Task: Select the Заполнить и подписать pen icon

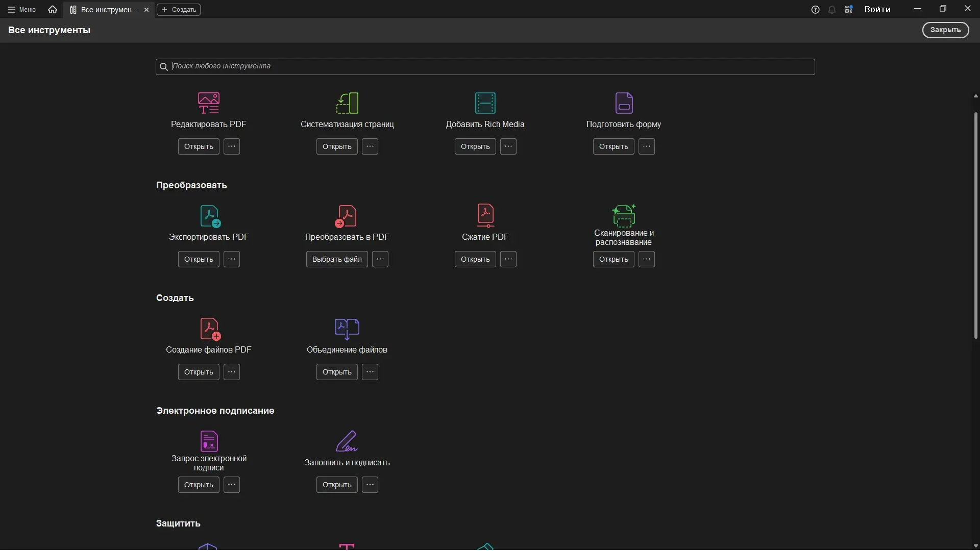Action: 347,441
